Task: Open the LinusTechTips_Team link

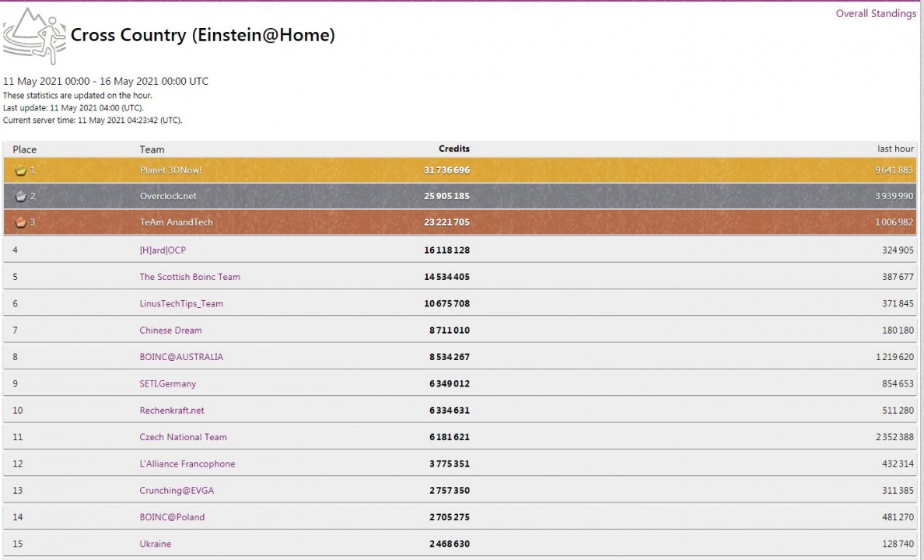Action: [x=181, y=304]
